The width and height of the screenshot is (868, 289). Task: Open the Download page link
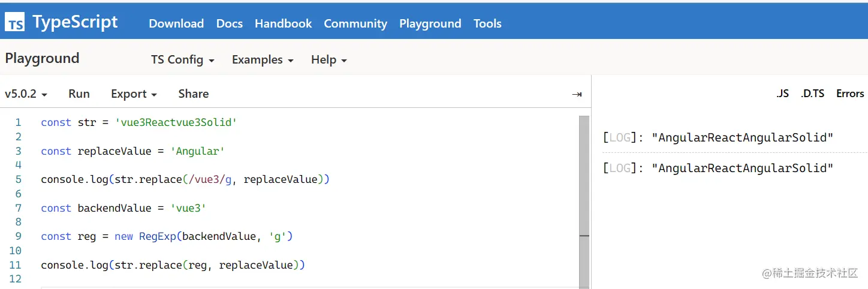(x=176, y=24)
